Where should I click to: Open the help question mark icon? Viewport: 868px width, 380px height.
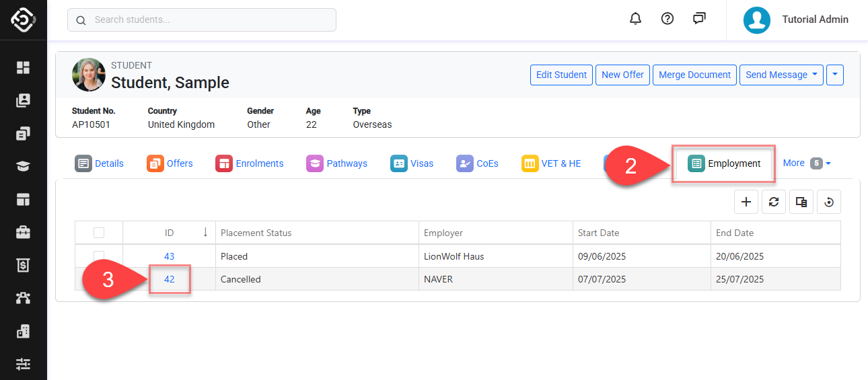pos(667,19)
